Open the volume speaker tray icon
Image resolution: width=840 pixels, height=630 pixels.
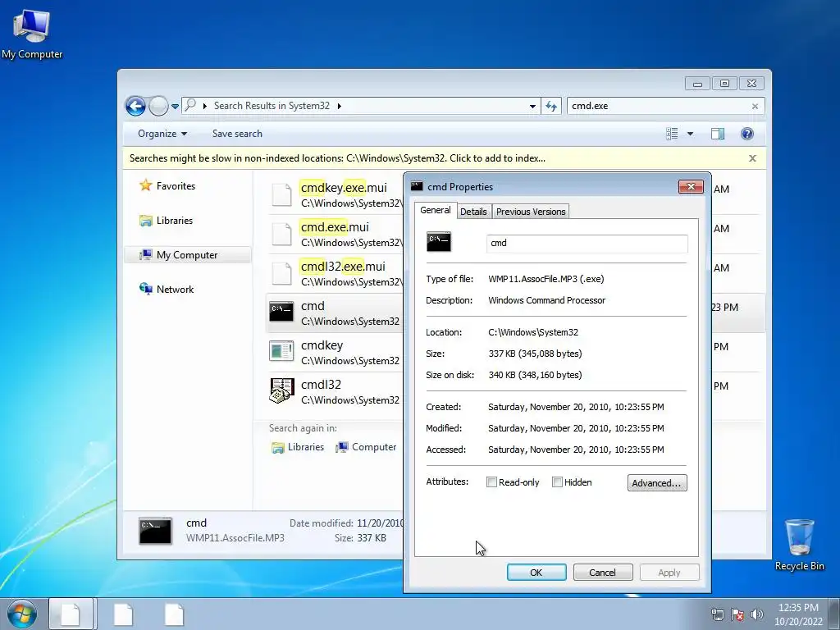(x=757, y=614)
